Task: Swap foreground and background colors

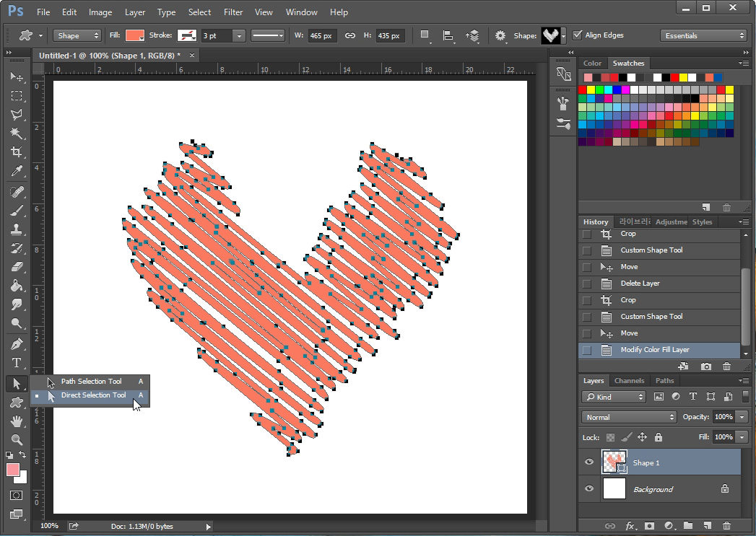Action: click(22, 454)
